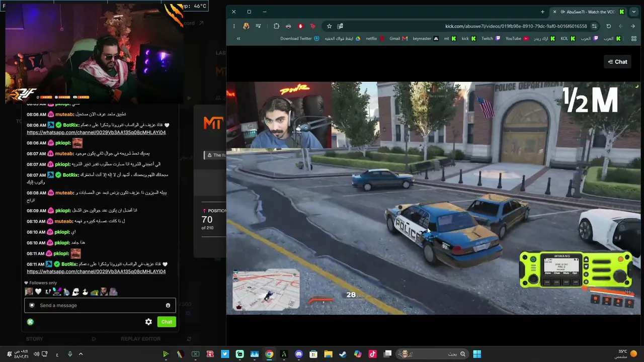This screenshot has height=362, width=644.
Task: Click the muteab username in the top message
Action: pos(64,114)
